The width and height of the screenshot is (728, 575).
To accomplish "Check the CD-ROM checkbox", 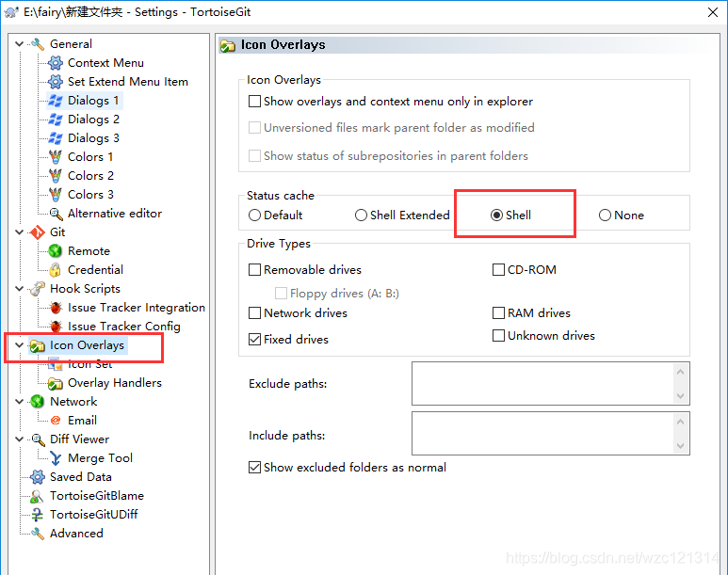I will coord(498,270).
